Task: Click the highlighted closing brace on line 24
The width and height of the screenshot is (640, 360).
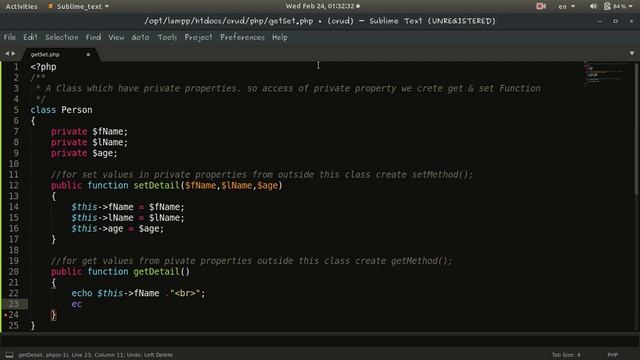Action: click(x=53, y=315)
